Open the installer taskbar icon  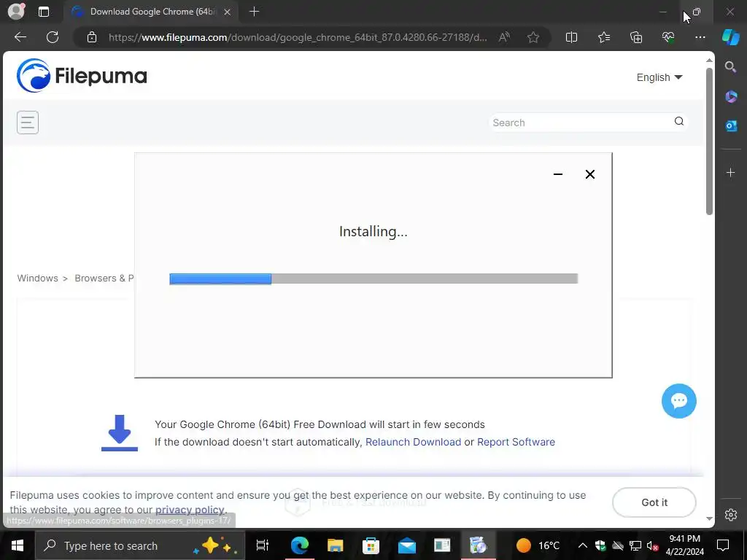pyautogui.click(x=478, y=545)
